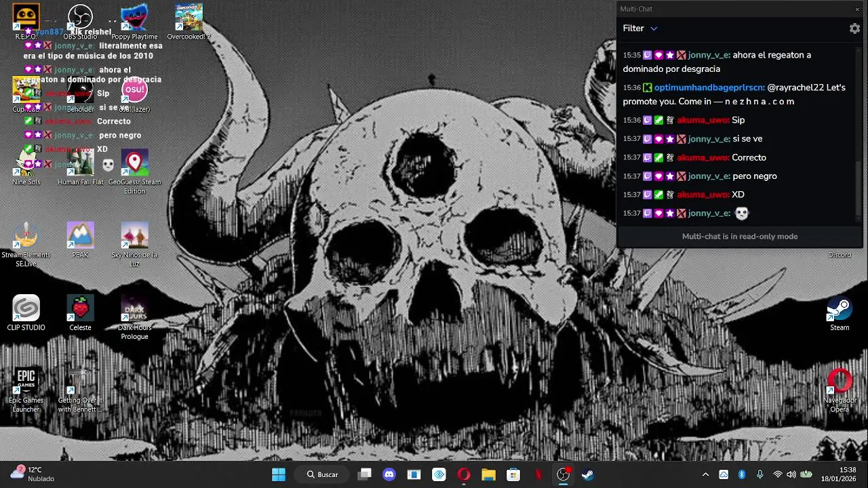Select the Navegador Opera desktop shortcut

tap(840, 390)
